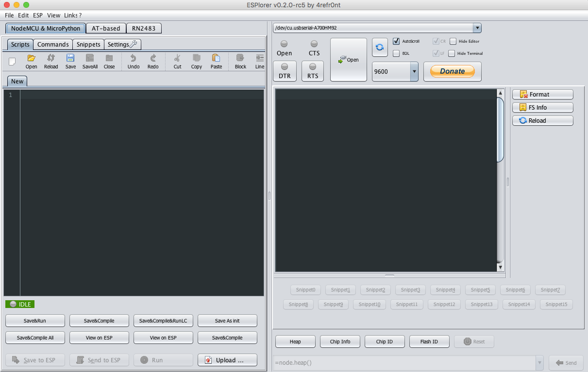Open the Links menu
This screenshot has height=372, width=588.
point(71,15)
